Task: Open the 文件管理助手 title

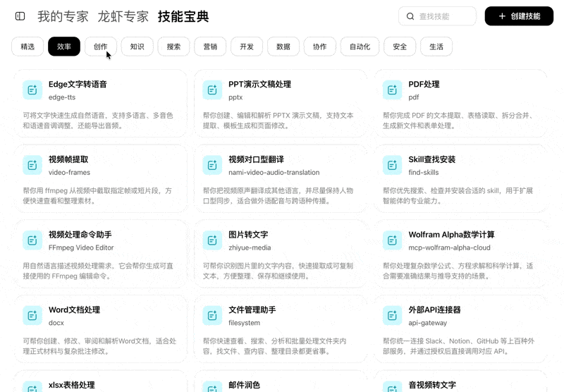Action: 252,310
